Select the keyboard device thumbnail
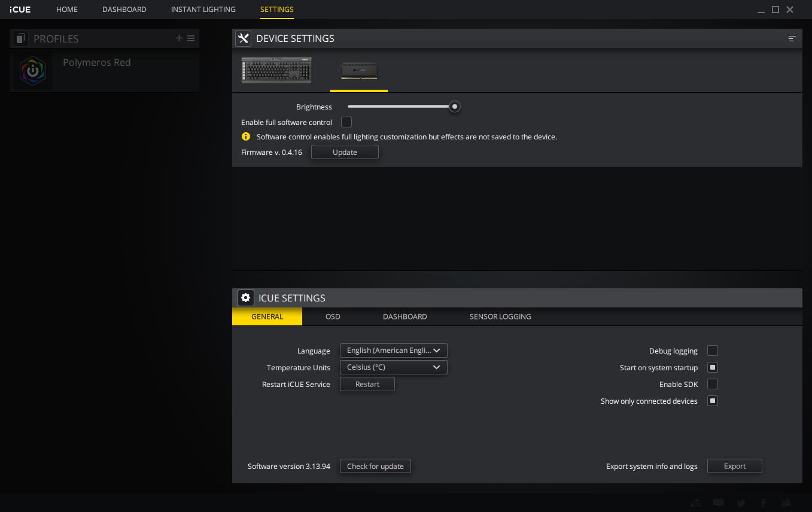Screen dimensions: 812x512 pos(276,70)
